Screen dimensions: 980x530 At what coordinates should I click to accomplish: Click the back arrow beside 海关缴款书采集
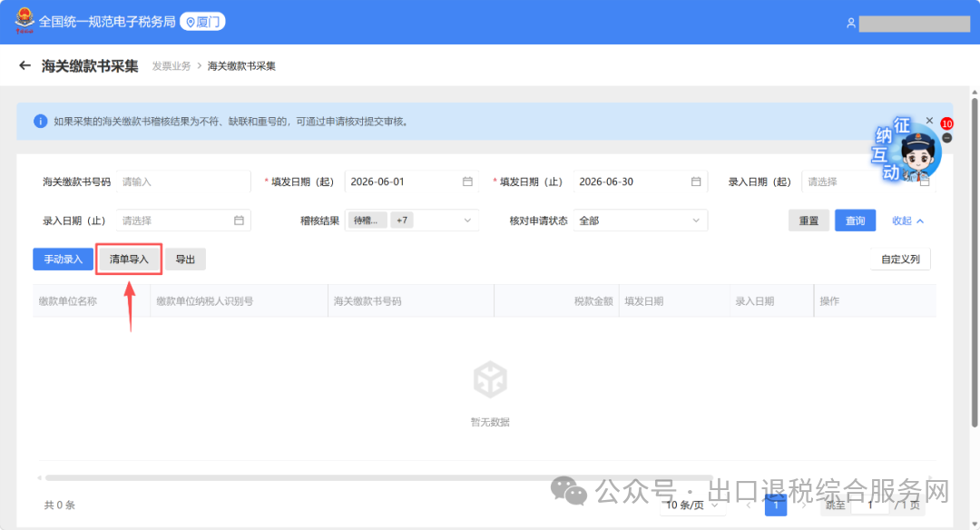[24, 65]
